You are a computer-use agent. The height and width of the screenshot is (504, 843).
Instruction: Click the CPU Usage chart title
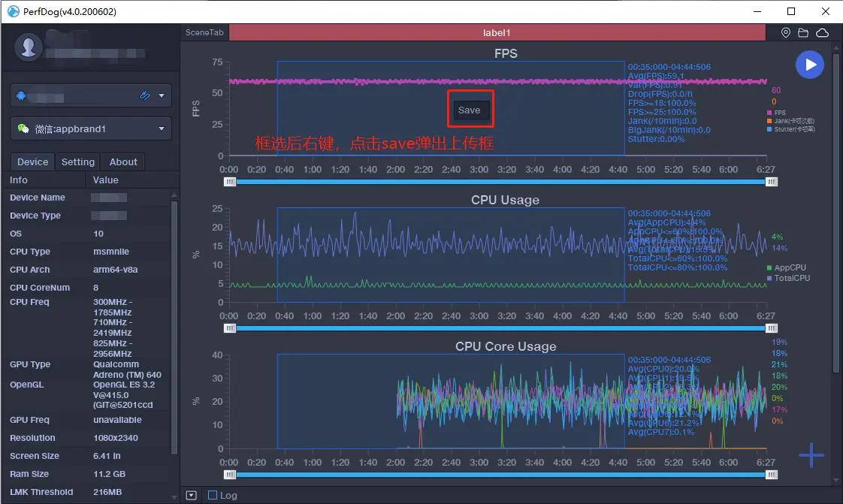(x=506, y=200)
